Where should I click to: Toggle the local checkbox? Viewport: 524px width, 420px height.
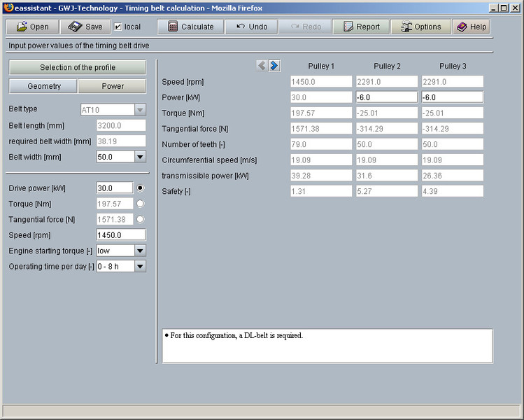click(118, 27)
